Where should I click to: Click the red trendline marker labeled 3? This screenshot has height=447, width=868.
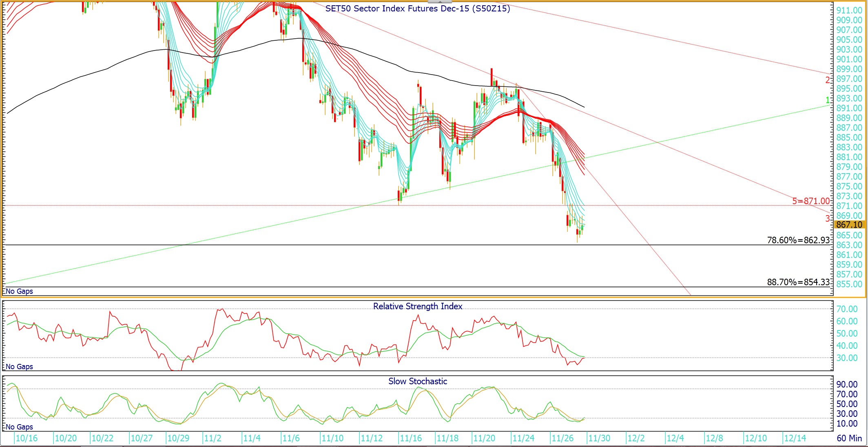pos(828,218)
